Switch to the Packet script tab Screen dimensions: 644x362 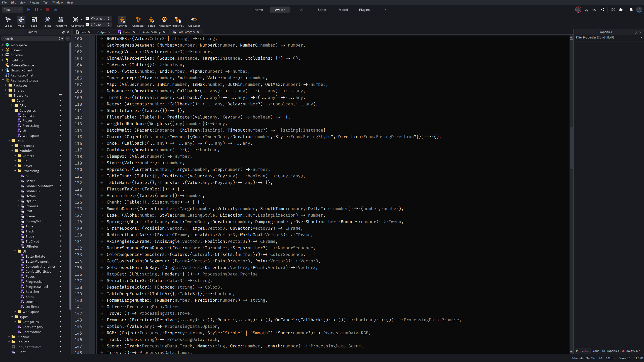point(127,32)
